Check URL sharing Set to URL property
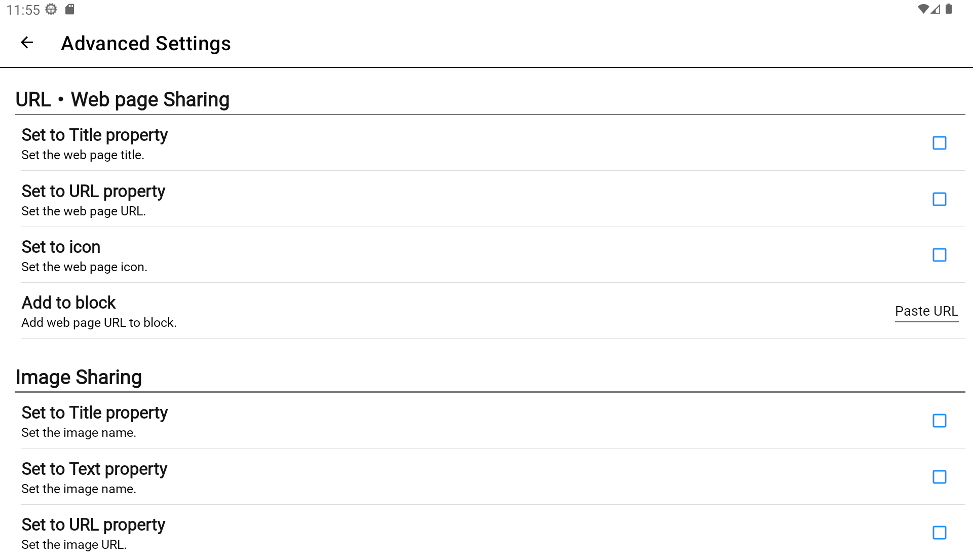 coord(939,199)
